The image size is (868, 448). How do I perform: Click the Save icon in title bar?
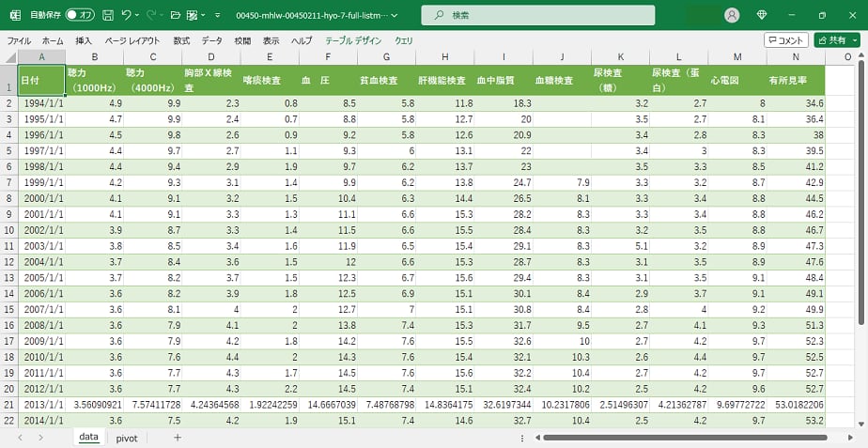tap(108, 15)
